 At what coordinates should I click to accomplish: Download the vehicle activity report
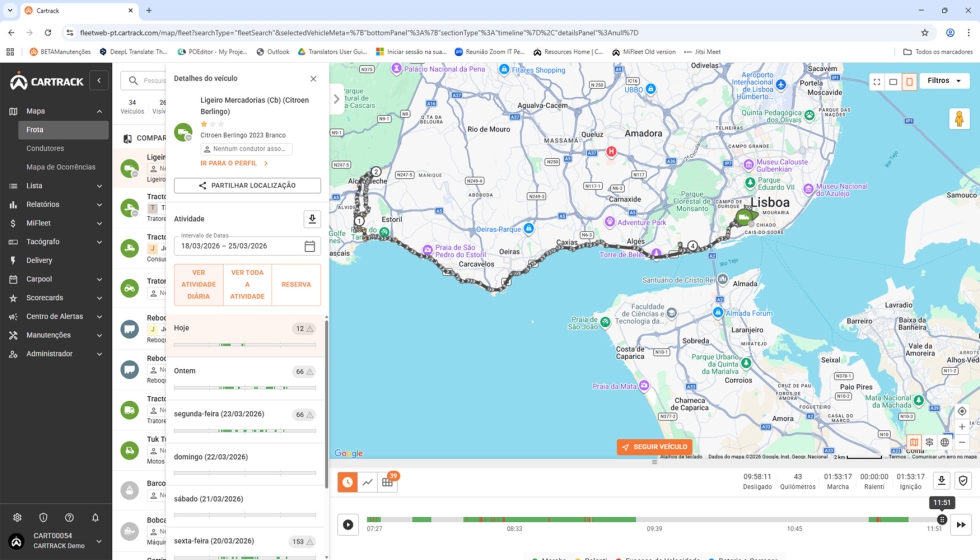pyautogui.click(x=312, y=219)
